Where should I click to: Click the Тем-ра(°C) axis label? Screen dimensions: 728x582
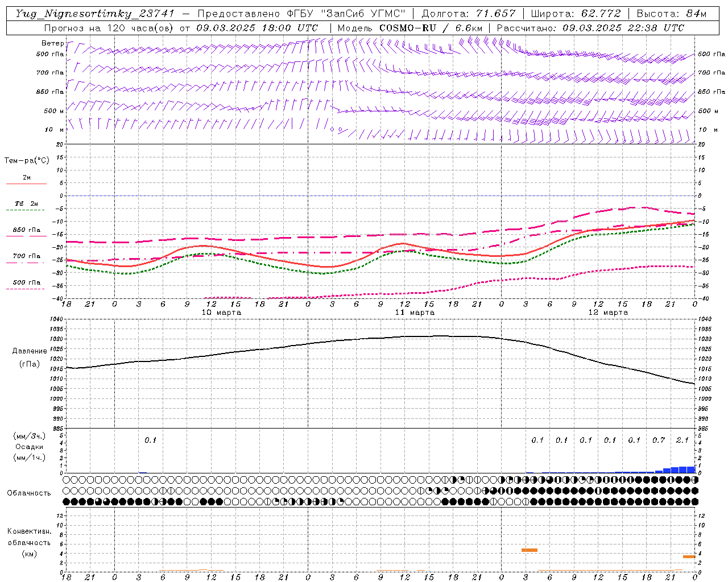[x=27, y=161]
